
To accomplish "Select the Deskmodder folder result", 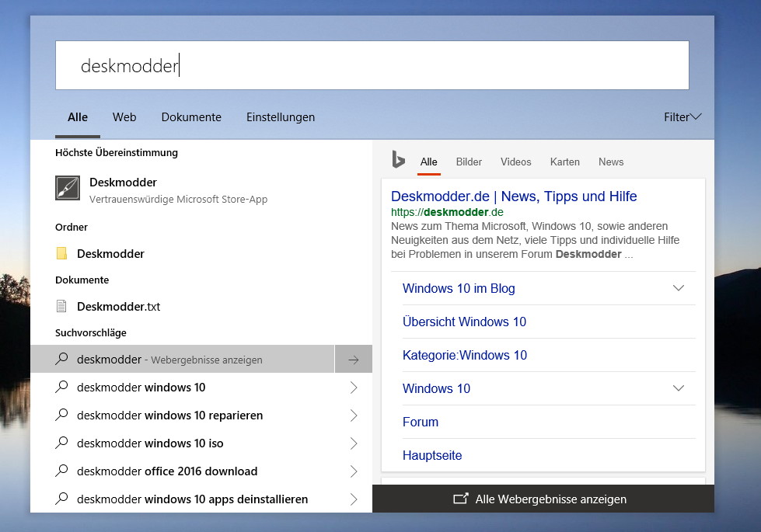I will [201, 254].
